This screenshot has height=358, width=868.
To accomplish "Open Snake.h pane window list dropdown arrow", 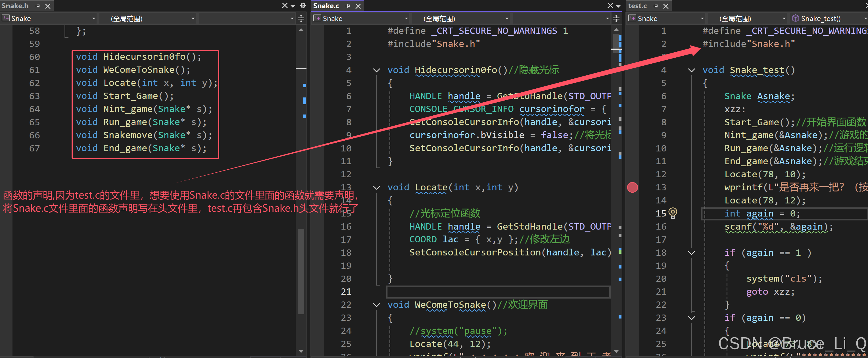I will click(293, 6).
